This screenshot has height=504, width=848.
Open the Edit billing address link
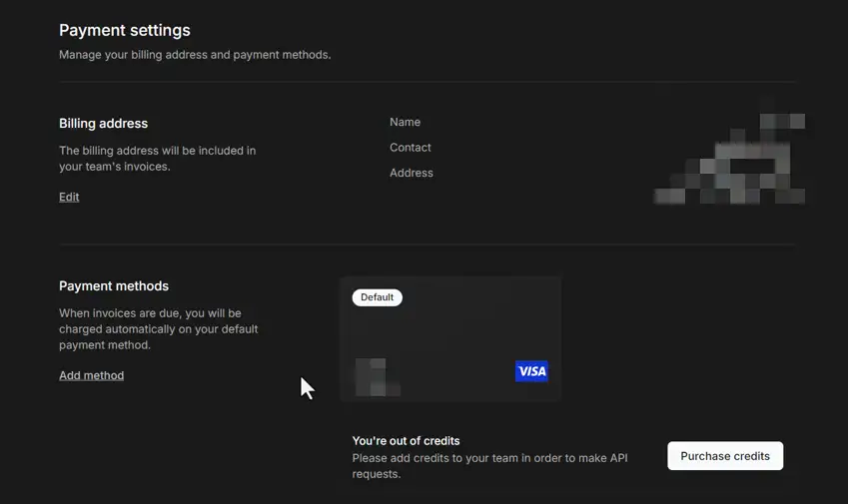coord(69,197)
